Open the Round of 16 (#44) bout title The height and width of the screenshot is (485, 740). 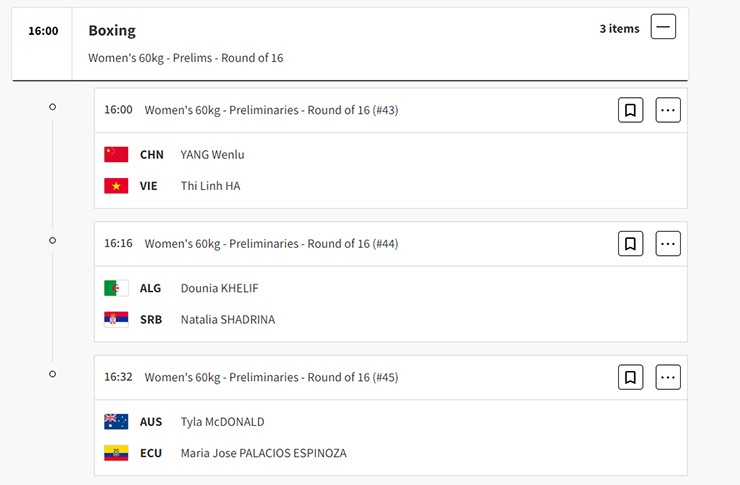pos(271,244)
